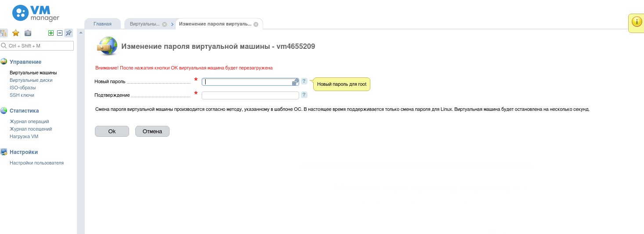Click the Подтверждение input field
Screen dimensions: 644x234
pyautogui.click(x=250, y=95)
